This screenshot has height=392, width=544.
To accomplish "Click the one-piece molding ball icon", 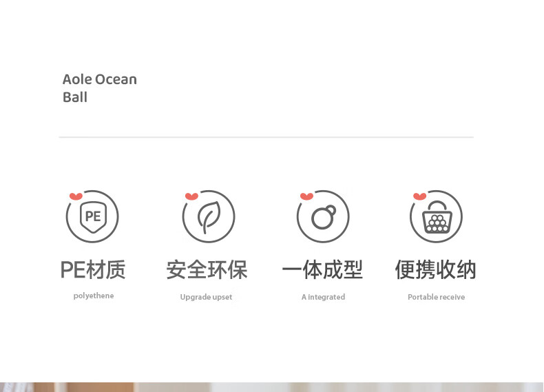I will click(x=323, y=216).
